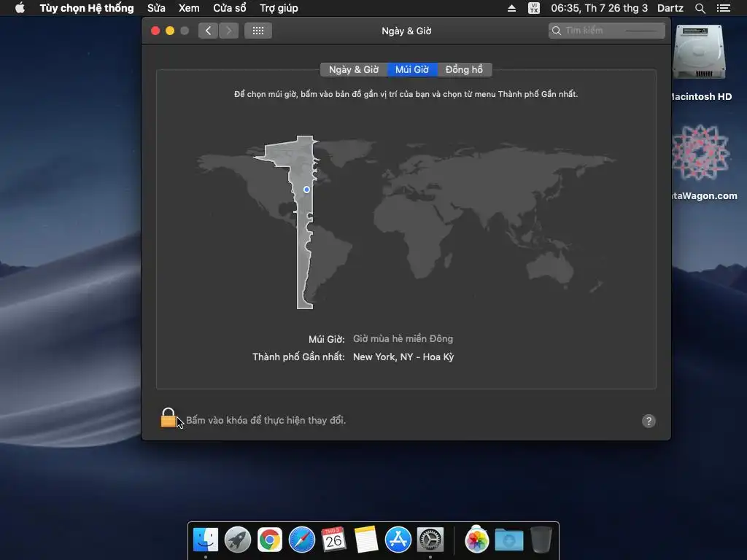Open the Xem menu
Image resolution: width=747 pixels, height=560 pixels.
(x=189, y=8)
